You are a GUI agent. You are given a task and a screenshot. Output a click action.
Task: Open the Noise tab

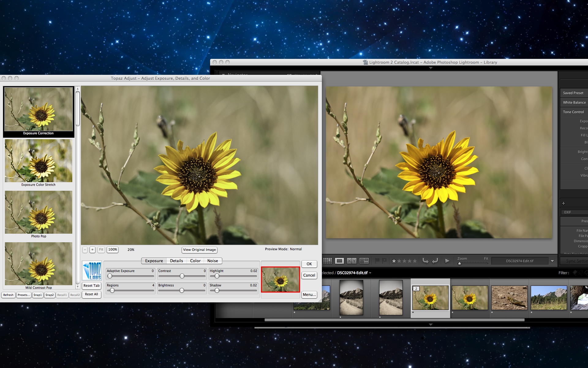[213, 261]
